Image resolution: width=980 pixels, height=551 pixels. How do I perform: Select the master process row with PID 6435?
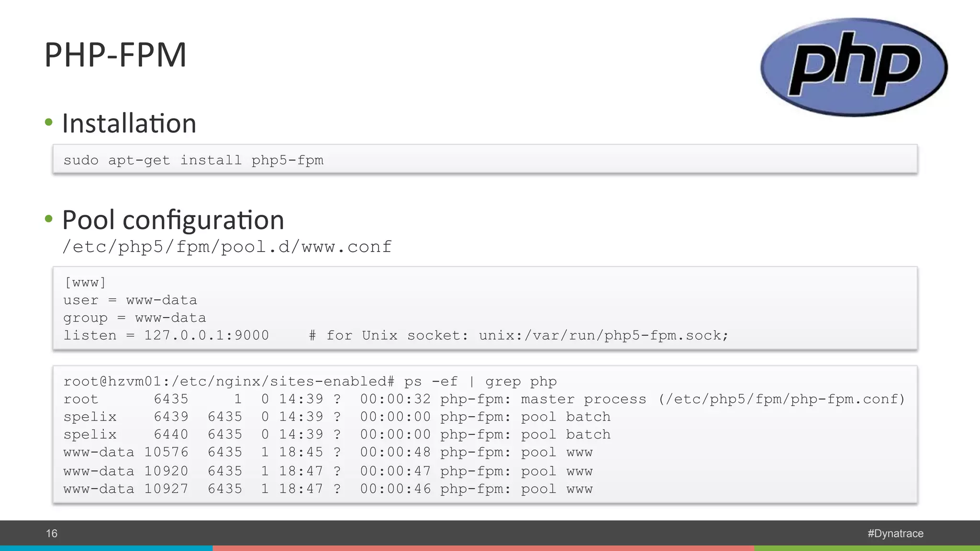484,399
